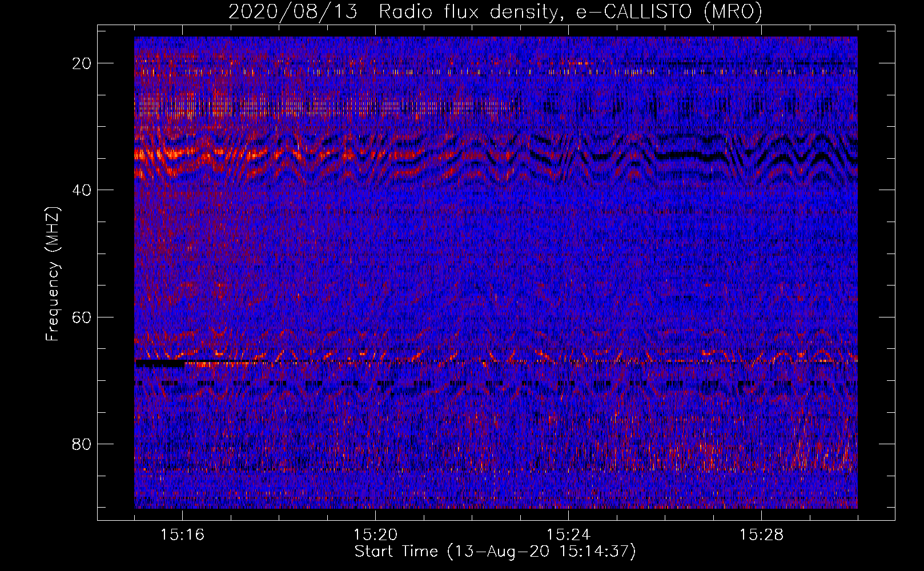
Task: Click the 60 MHz frequency tick label
Action: click(x=82, y=317)
